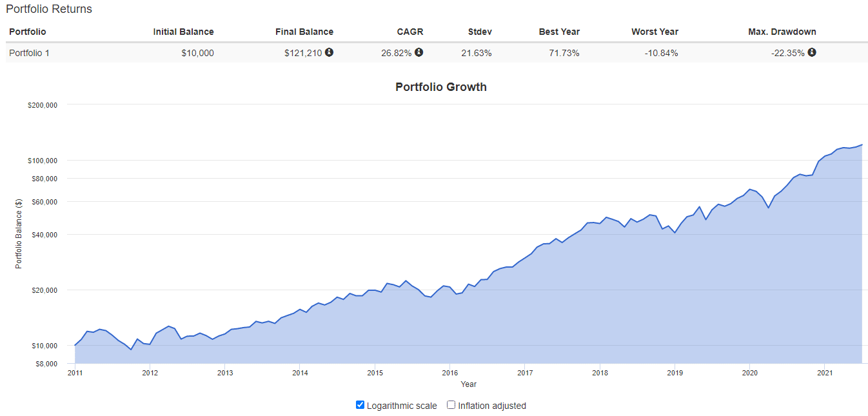Screen dimensions: 868x416
Task: Click info icon beside the $121,210 final balance
Action: 329,52
